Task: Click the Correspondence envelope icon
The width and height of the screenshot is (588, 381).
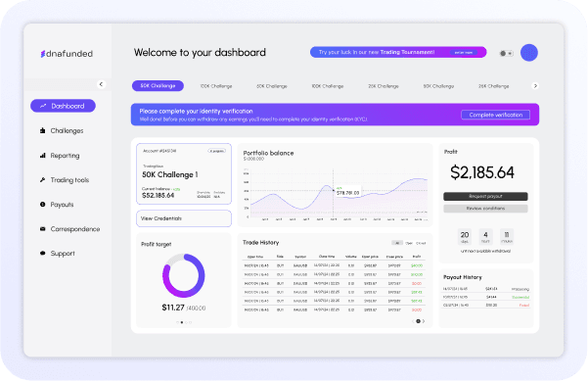Action: (x=42, y=229)
